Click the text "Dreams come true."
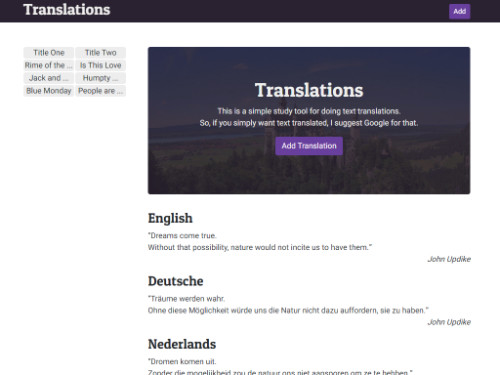This screenshot has height=375, width=500. coord(182,236)
